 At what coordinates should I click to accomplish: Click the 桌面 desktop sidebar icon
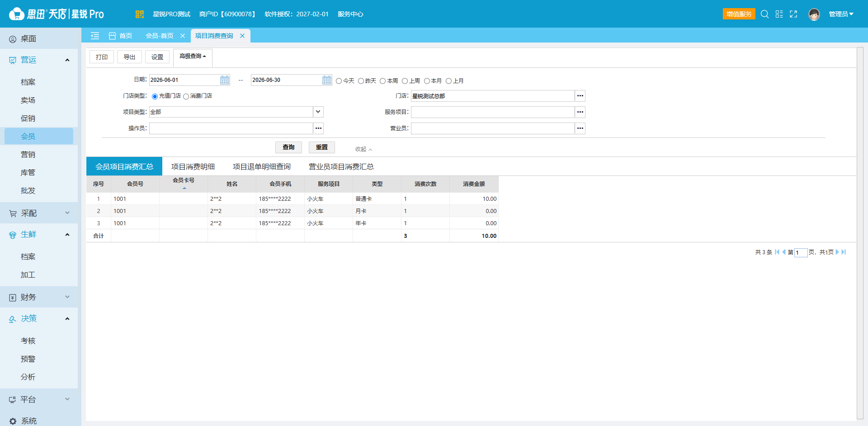pos(13,39)
